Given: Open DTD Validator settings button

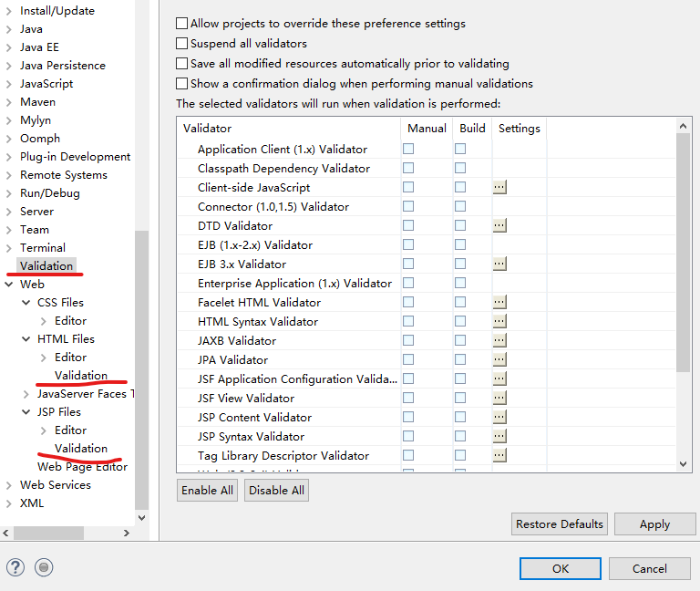Looking at the screenshot, I should pyautogui.click(x=499, y=225).
